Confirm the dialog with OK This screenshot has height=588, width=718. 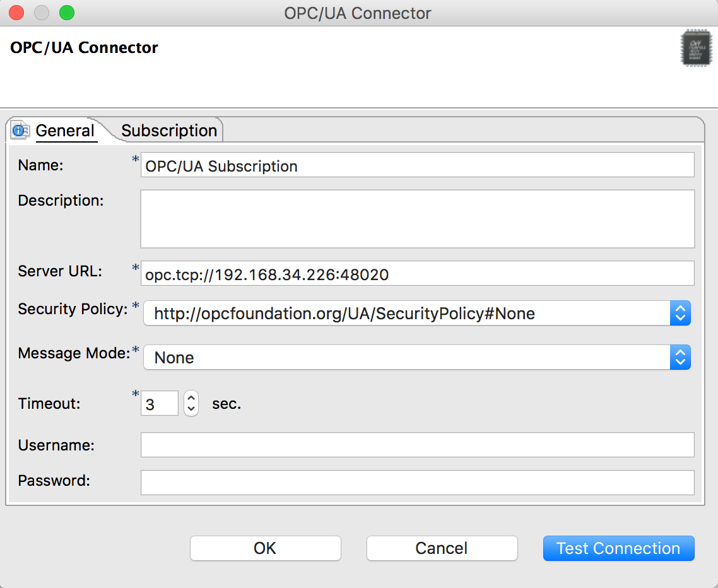(265, 548)
